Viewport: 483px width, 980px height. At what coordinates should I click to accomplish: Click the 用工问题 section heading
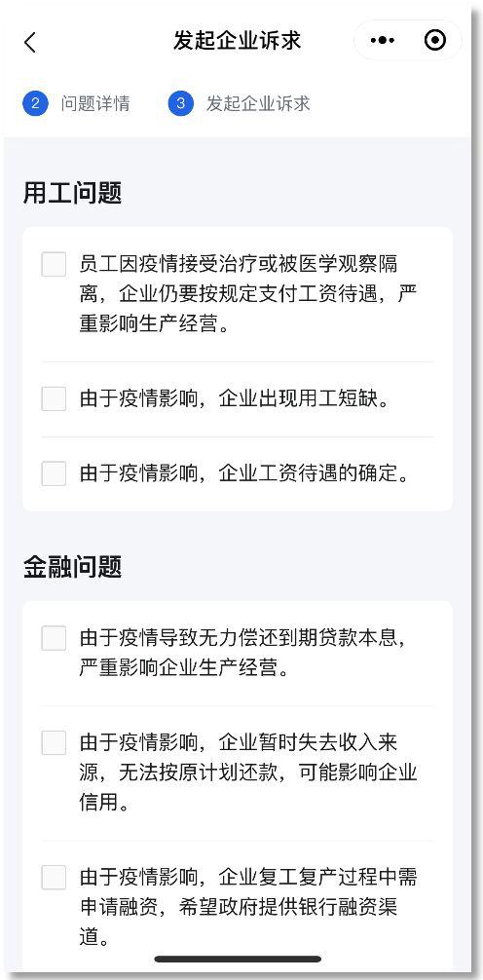click(72, 193)
